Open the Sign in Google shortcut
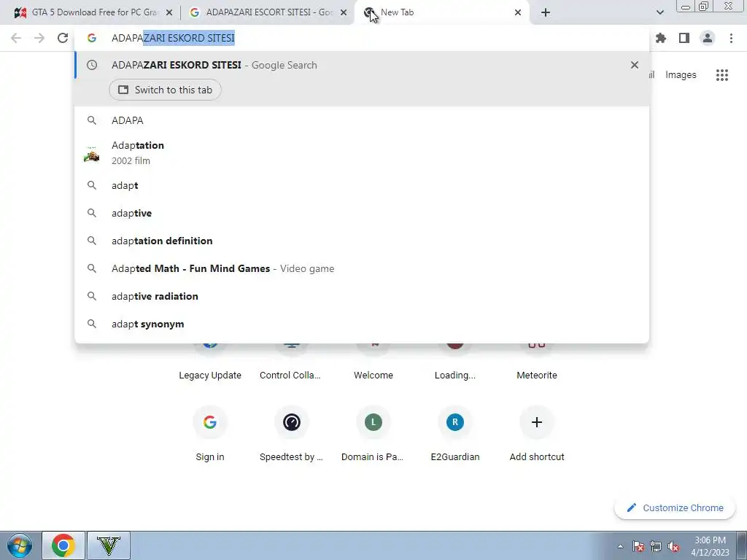Image resolution: width=747 pixels, height=560 pixels. [x=210, y=422]
